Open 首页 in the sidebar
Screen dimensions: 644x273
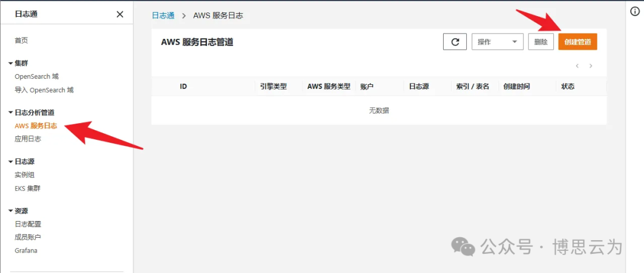tap(21, 41)
